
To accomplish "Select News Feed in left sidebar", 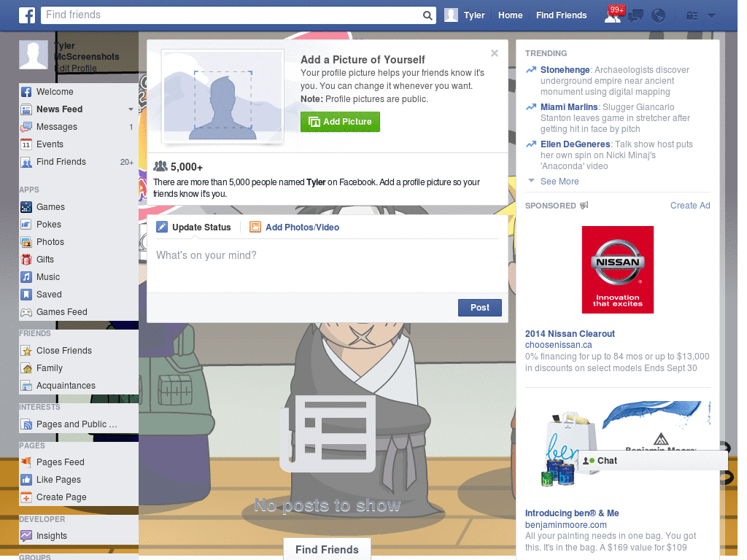I will [79, 109].
